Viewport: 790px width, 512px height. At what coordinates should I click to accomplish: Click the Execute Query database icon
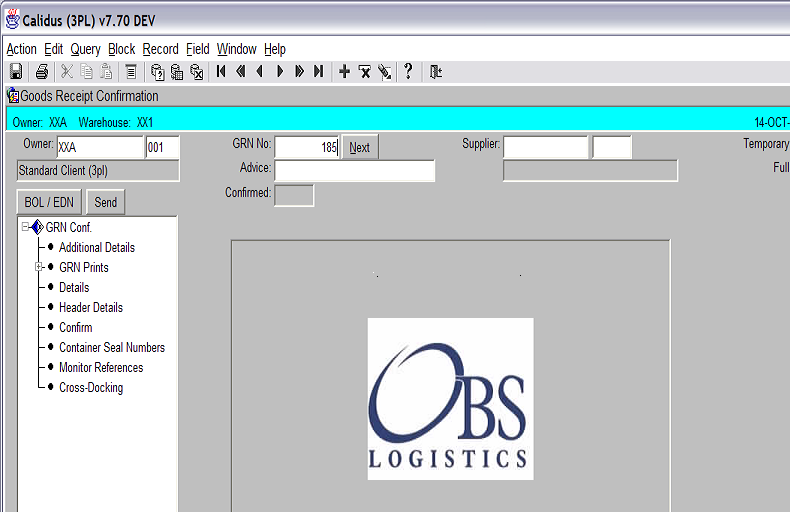click(177, 72)
